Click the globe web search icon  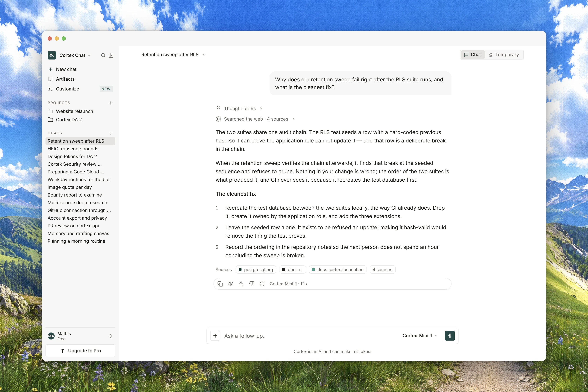[x=218, y=119]
